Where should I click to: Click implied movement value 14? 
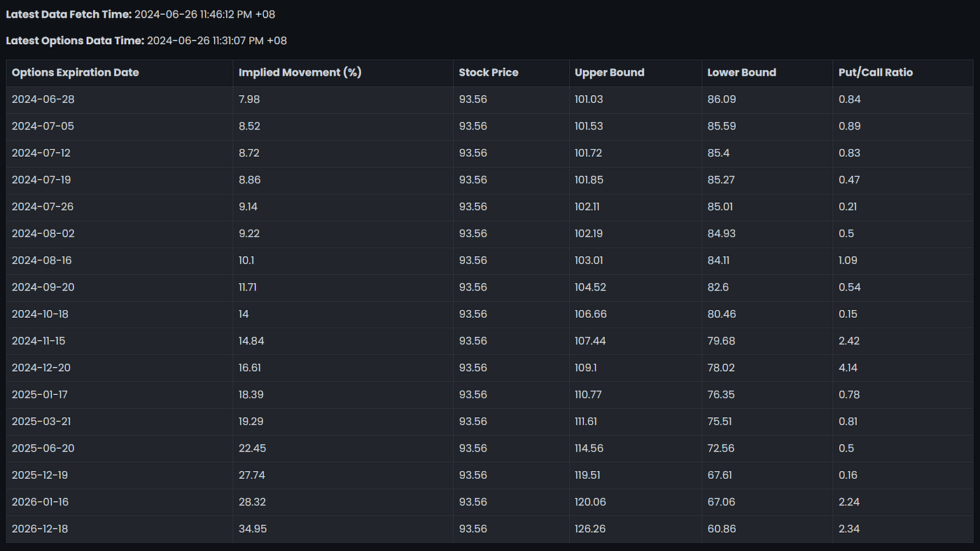(244, 314)
